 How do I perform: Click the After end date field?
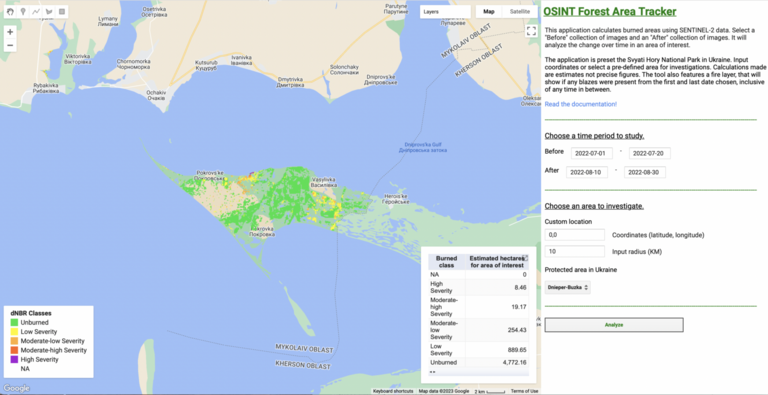coord(645,173)
